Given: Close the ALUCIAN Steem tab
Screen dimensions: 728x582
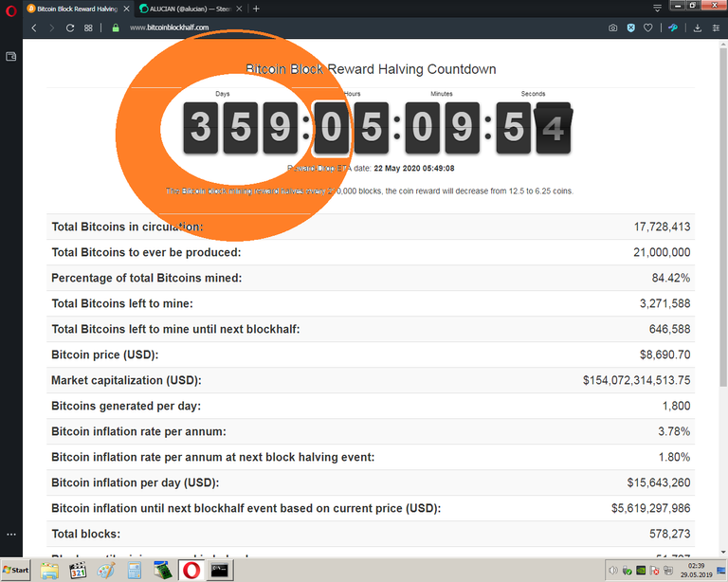Looking at the screenshot, I should click(x=239, y=9).
